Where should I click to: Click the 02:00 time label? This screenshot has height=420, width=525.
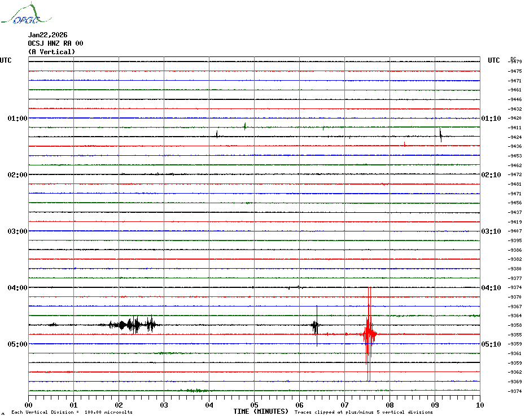click(x=17, y=175)
